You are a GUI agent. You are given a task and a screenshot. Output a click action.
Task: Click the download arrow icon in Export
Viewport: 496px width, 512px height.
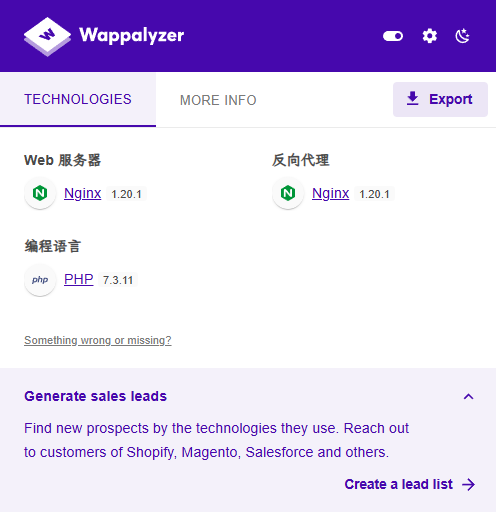(x=413, y=99)
